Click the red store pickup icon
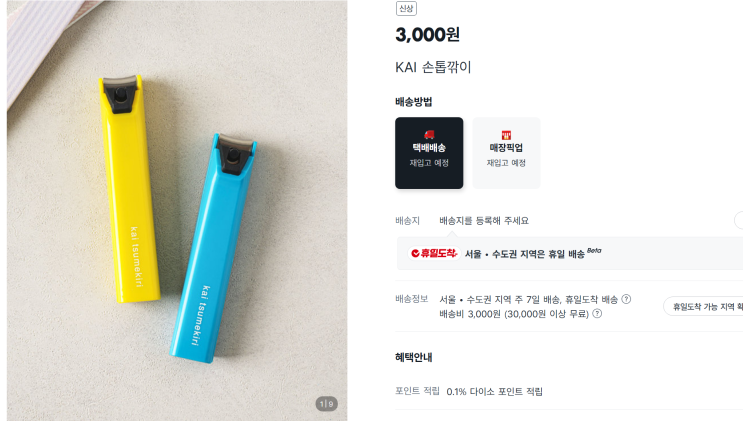Screen dimensions: 743x421 tap(506, 135)
